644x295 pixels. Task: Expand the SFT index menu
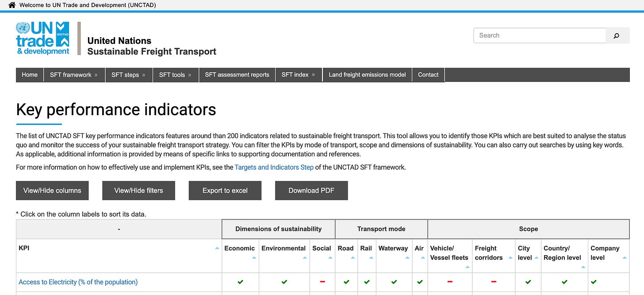pos(299,75)
